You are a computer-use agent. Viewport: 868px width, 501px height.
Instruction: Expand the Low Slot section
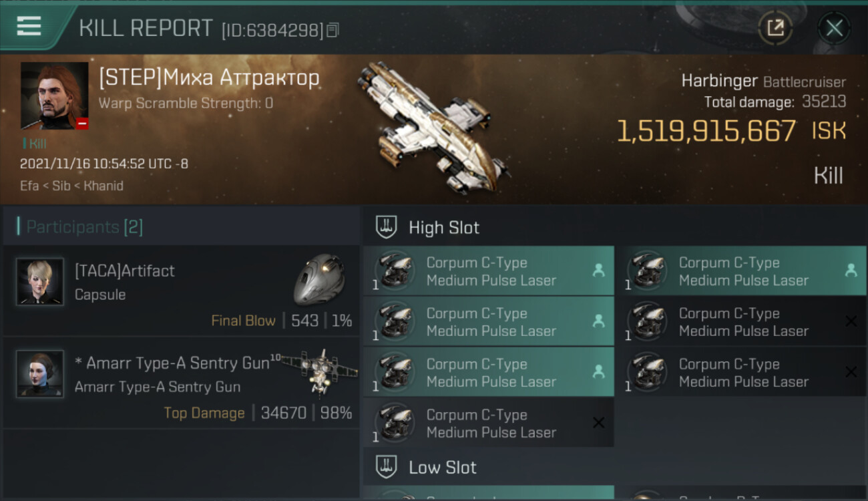[443, 468]
